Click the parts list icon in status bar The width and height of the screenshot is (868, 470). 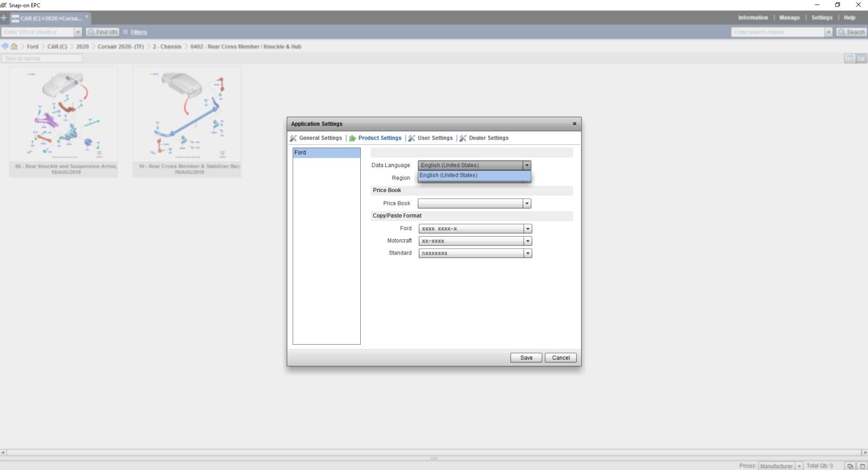(x=850, y=466)
